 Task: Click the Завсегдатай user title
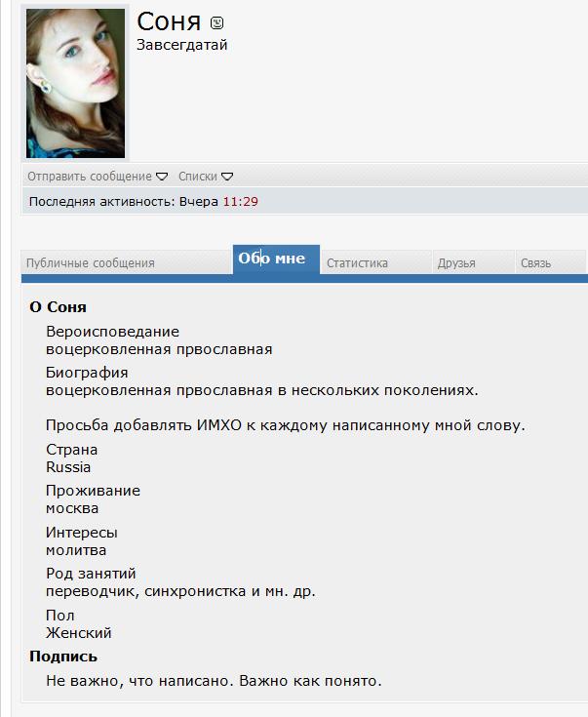coord(182,45)
